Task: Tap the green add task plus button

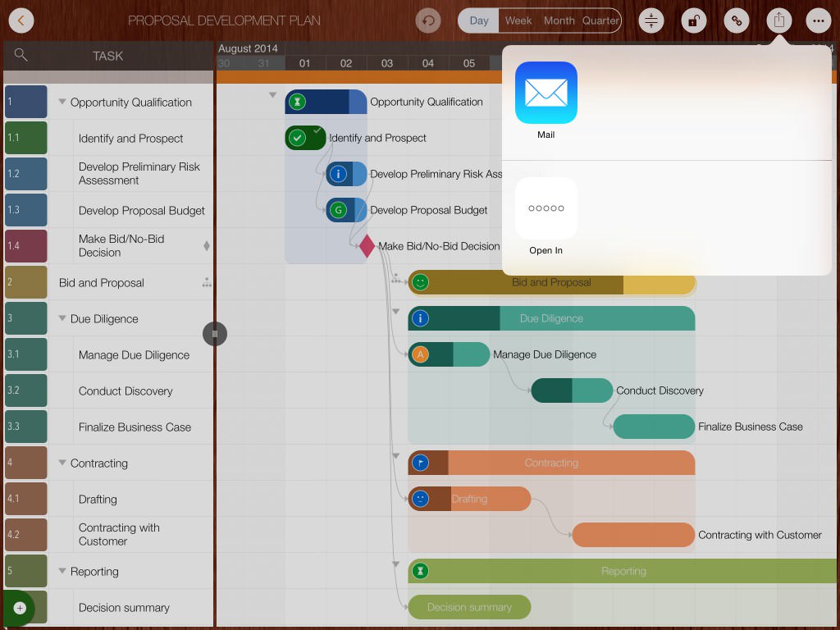Action: click(20, 608)
